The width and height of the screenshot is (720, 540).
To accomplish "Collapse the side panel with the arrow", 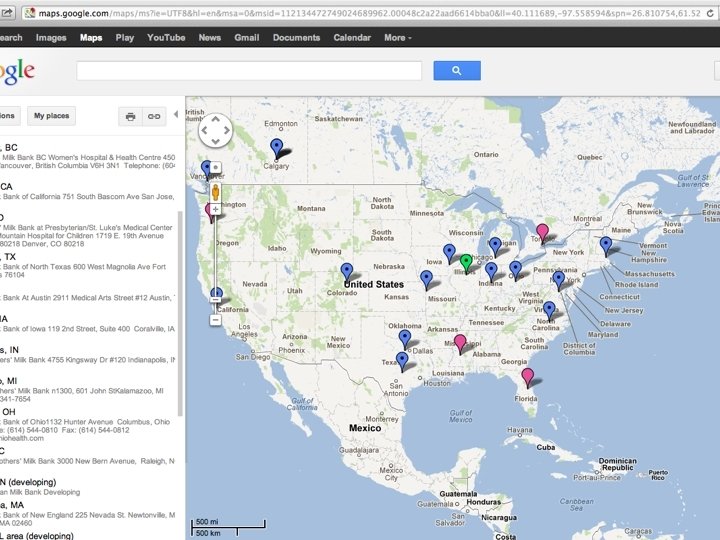I will 176,114.
